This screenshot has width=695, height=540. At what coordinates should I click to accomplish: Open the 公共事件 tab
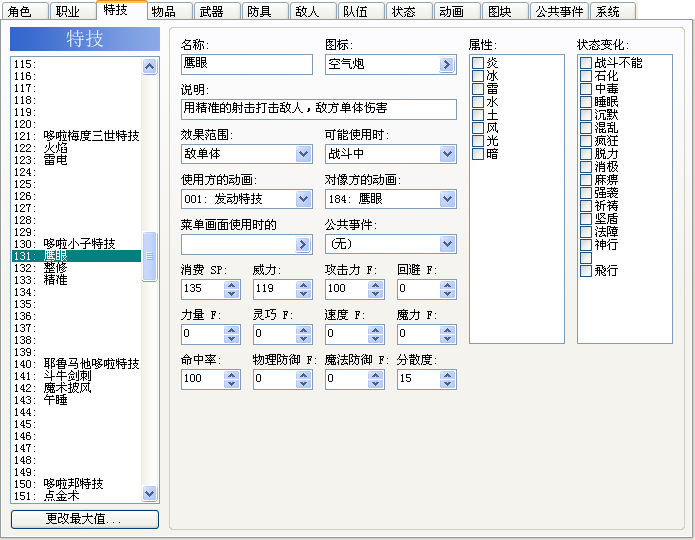click(x=559, y=12)
